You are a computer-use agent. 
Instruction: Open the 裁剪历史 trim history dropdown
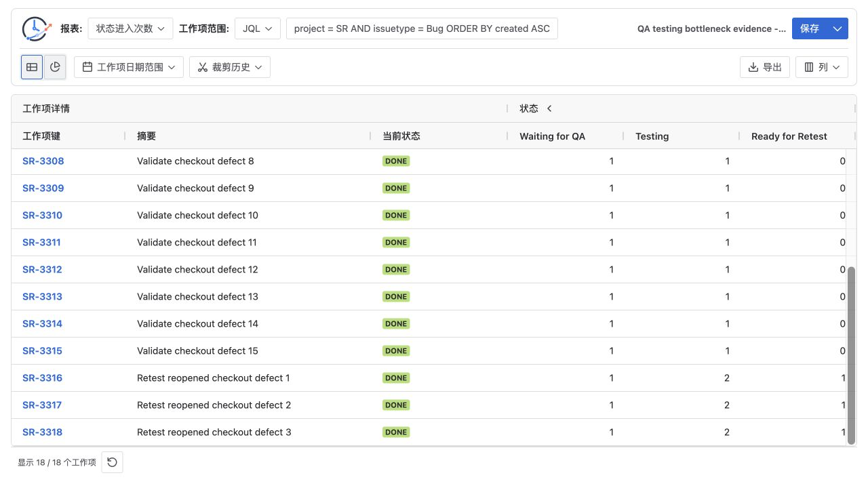click(230, 67)
